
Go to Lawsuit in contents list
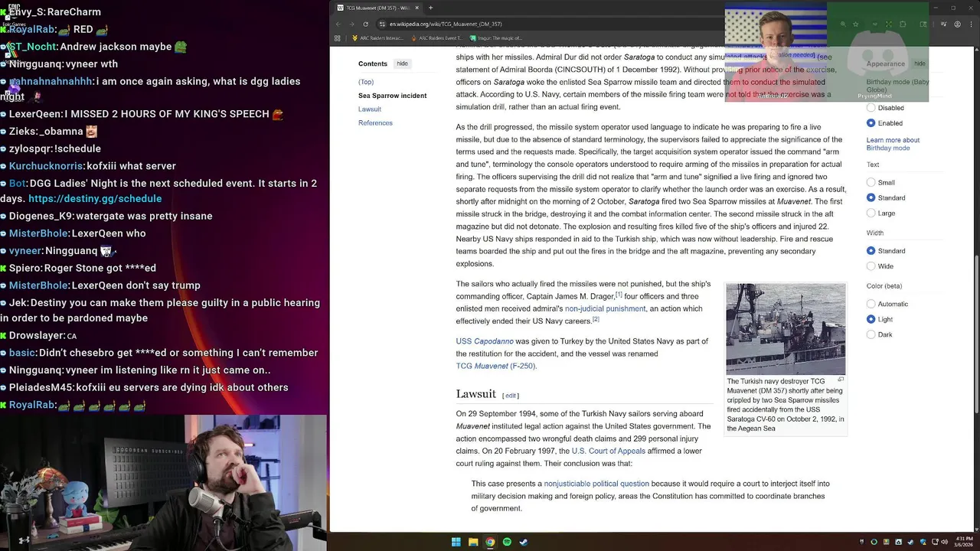click(x=369, y=109)
